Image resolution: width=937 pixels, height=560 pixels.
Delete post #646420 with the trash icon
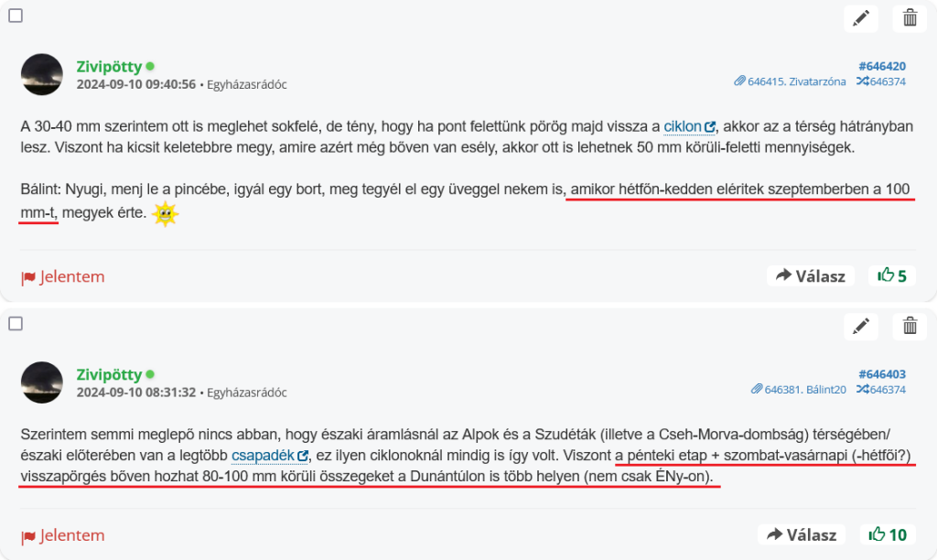click(910, 18)
